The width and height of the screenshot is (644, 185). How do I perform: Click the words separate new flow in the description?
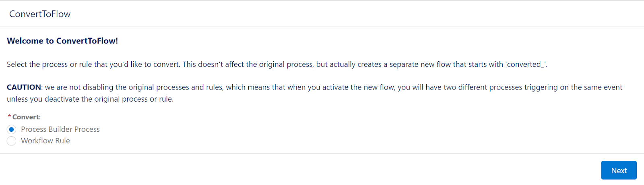click(x=420, y=64)
